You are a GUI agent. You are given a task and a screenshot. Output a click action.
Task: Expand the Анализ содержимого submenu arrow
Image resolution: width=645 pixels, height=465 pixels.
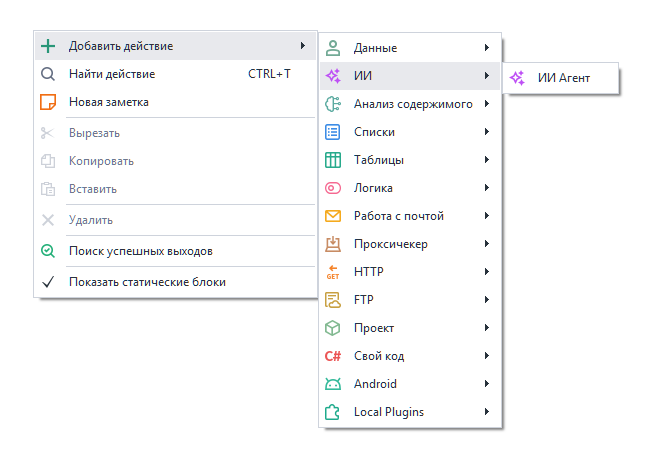pos(487,104)
